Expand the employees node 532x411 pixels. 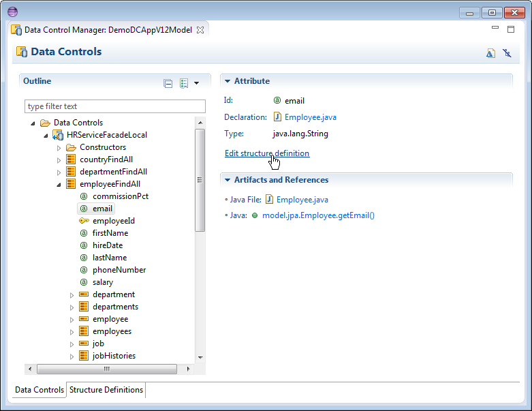coord(72,332)
